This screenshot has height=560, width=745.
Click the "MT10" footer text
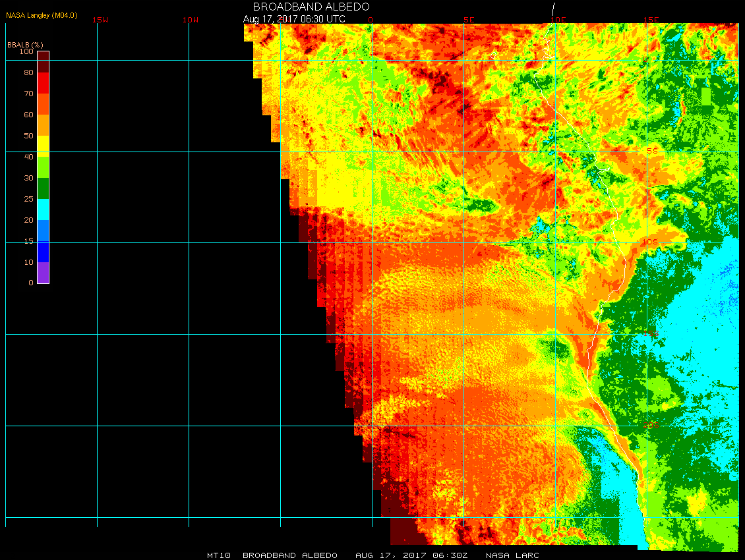[219, 555]
